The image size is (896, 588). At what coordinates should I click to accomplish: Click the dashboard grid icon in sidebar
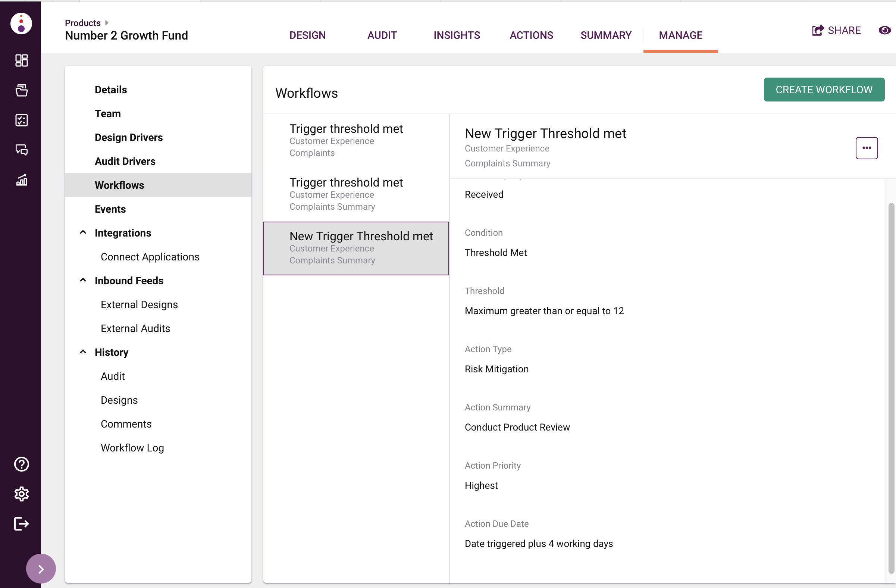(21, 59)
